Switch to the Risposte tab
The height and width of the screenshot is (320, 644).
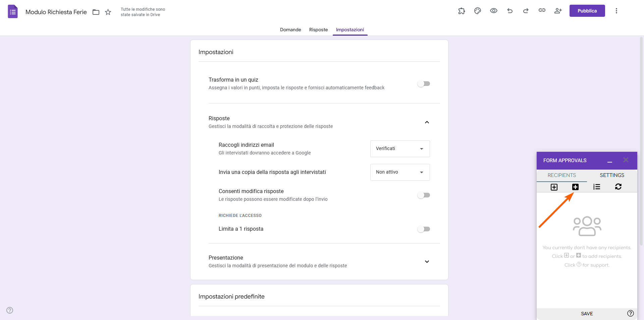tap(318, 30)
